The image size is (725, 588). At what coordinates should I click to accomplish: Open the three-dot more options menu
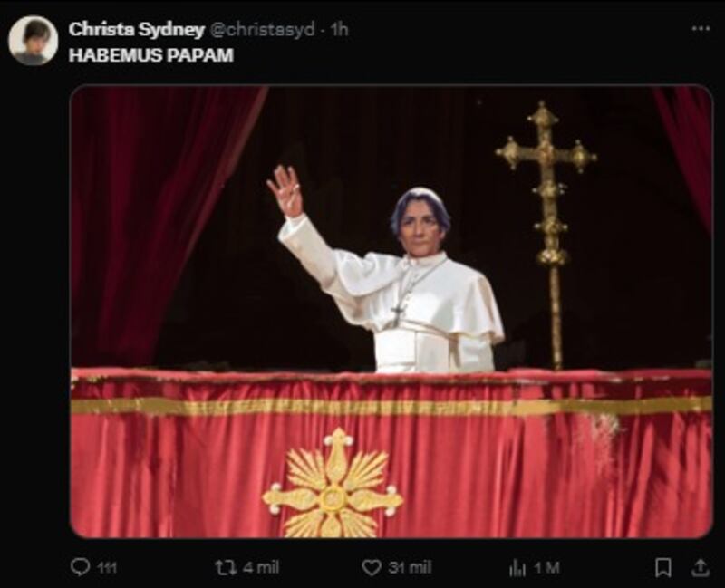point(701,29)
